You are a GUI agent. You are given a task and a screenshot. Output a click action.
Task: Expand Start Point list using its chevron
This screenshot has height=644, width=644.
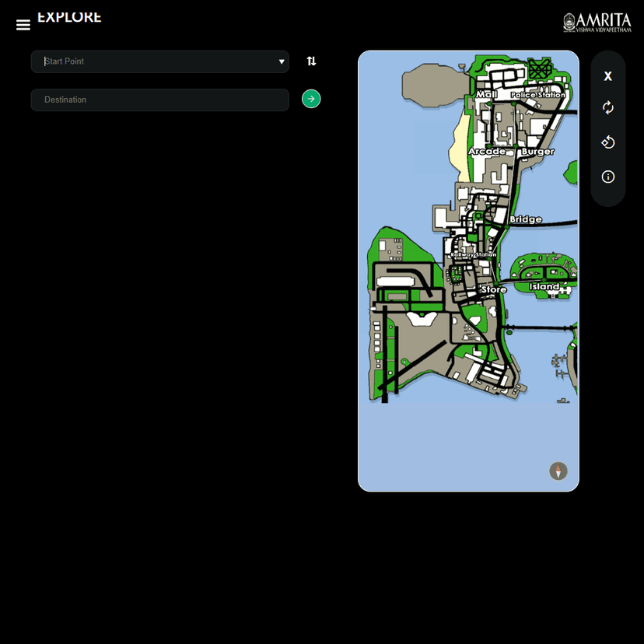coord(281,61)
